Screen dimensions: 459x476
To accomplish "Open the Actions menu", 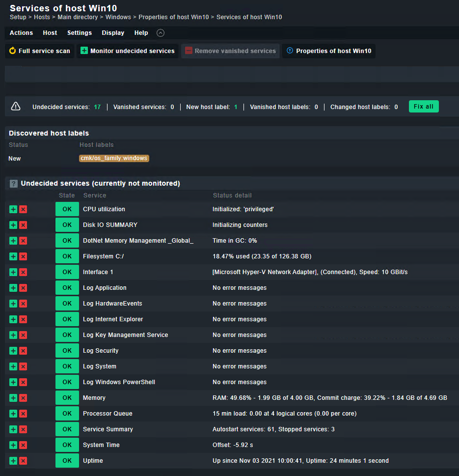I will point(21,33).
